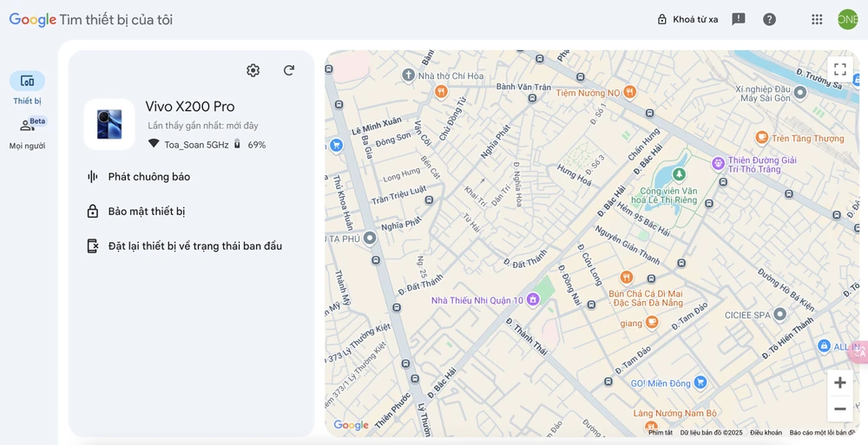Click Báo cáo một lỗi bản đồ link
The height and width of the screenshot is (445, 868).
pos(823,432)
